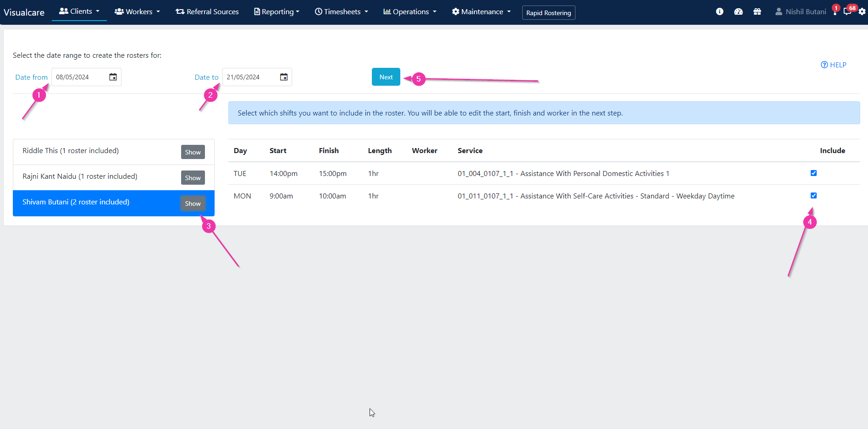Click the Finish column header
Image resolution: width=868 pixels, height=429 pixels.
(x=329, y=150)
